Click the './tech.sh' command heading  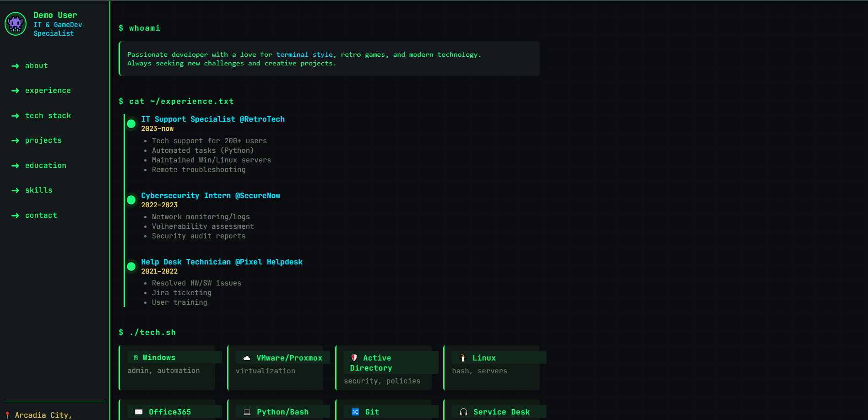[147, 332]
